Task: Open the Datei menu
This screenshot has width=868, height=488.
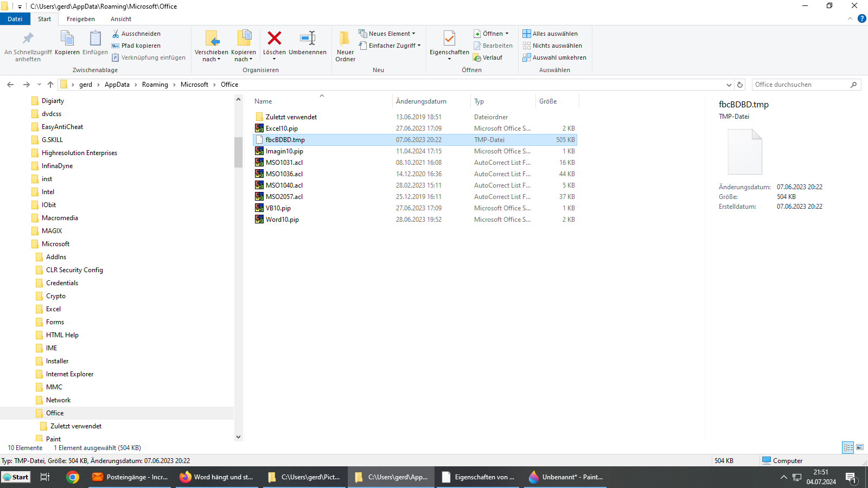Action: (x=15, y=19)
